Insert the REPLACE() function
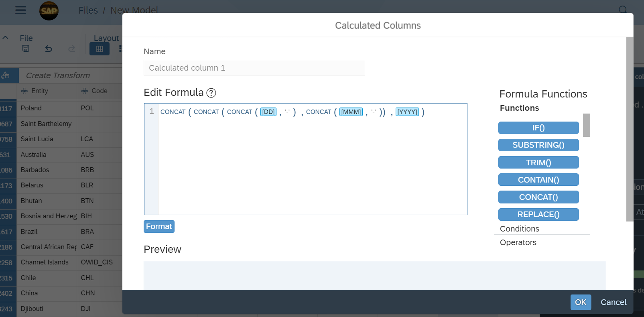 (x=538, y=214)
